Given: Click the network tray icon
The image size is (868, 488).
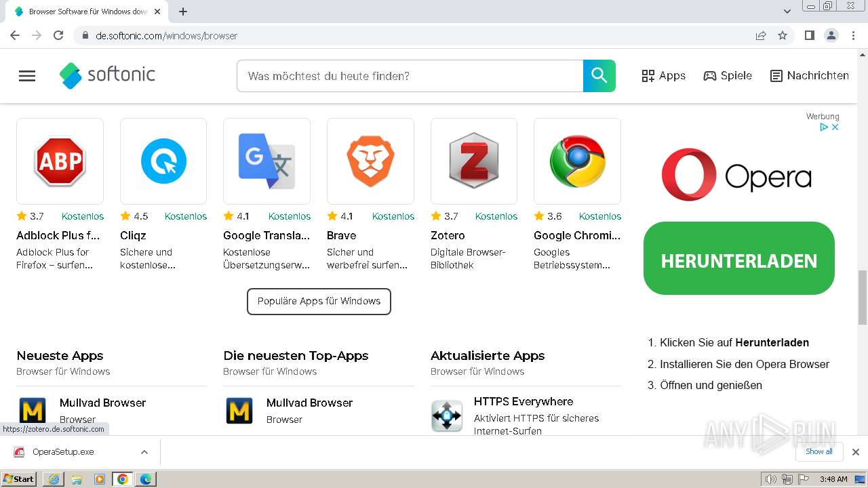Looking at the screenshot, I should (787, 479).
